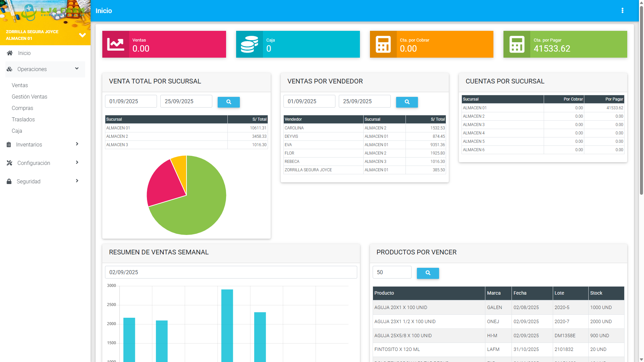The width and height of the screenshot is (644, 362).
Task: Expand the Inventarios submenu arrow
Action: 77,144
